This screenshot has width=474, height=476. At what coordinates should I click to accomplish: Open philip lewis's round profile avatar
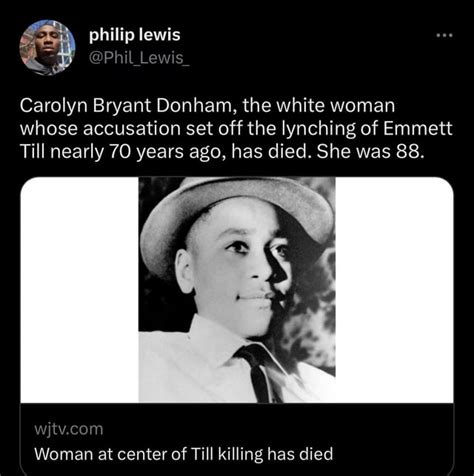(47, 47)
